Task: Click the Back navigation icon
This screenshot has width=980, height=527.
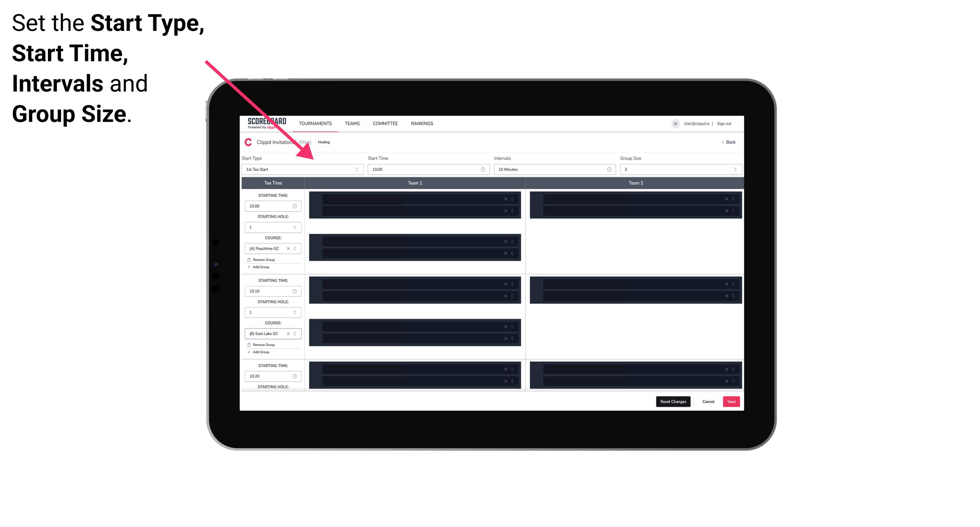Action: point(723,142)
